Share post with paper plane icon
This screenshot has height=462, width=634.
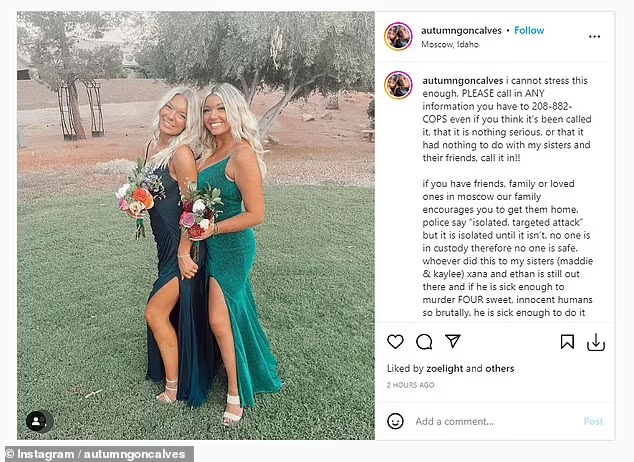453,341
